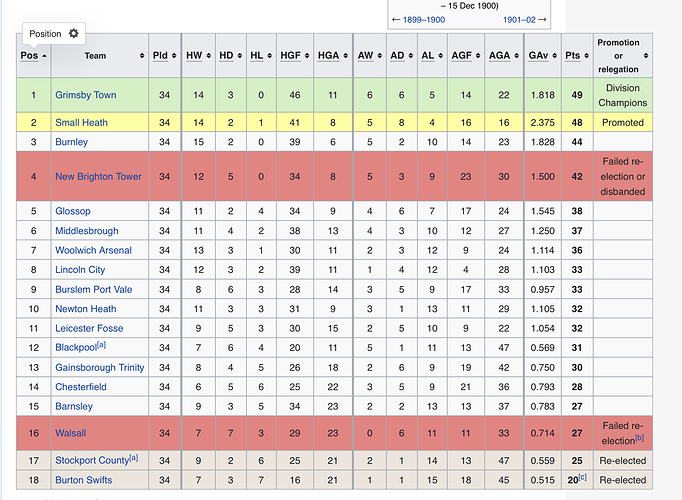Open the Gainsborough Trinity link
The width and height of the screenshot is (682, 500).
point(100,367)
